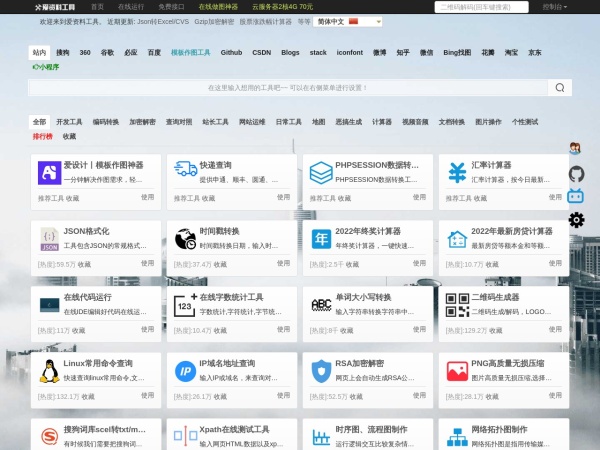The image size is (600, 450).
Task: Click the Bilibili icon in right sidebar
Action: tap(576, 197)
